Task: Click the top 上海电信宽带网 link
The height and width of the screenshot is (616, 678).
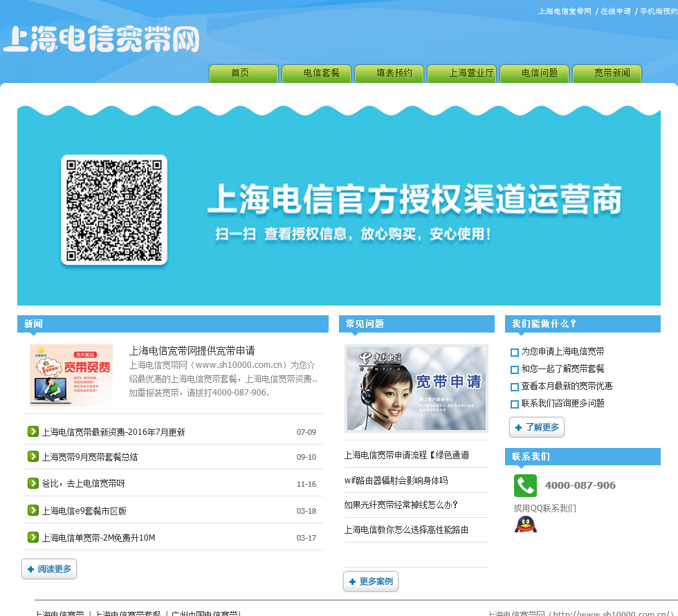Action: (565, 11)
